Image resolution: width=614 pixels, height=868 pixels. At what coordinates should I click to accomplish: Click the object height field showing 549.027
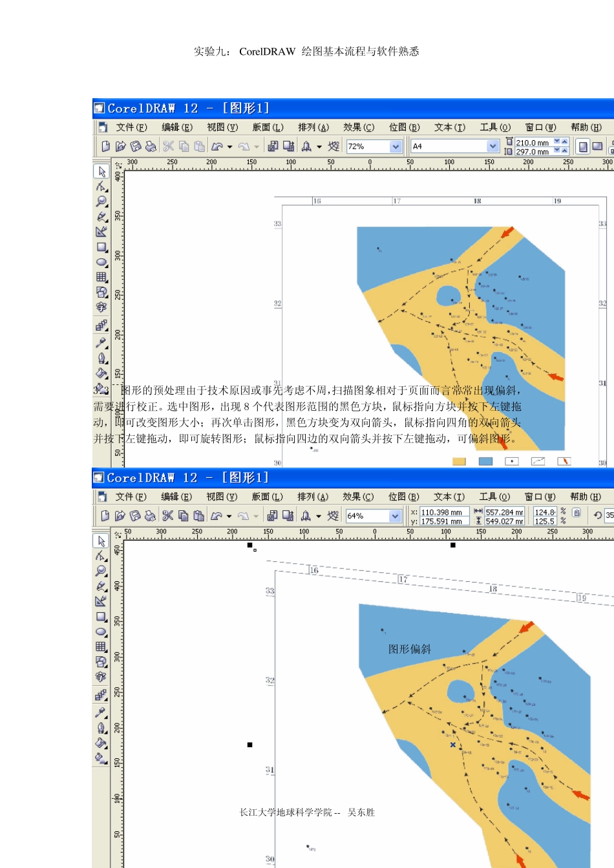505,521
